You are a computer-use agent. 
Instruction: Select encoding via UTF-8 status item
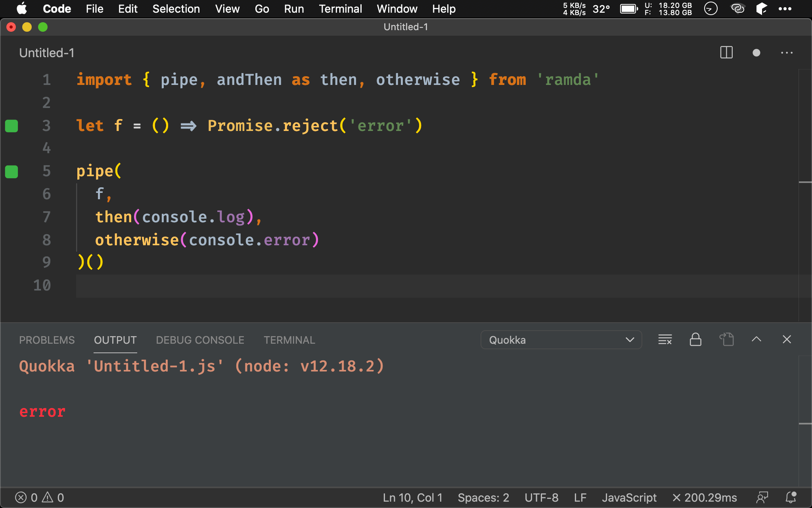pyautogui.click(x=542, y=498)
